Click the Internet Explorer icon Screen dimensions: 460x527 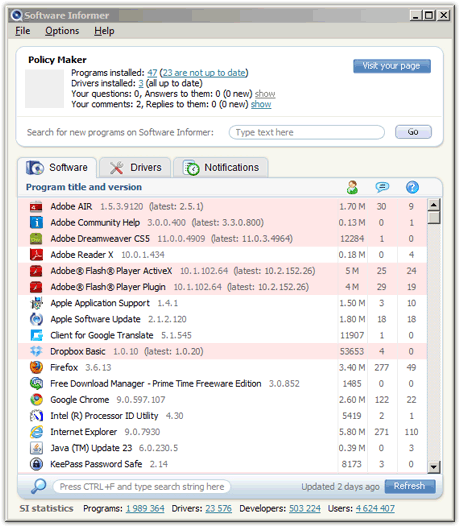click(x=36, y=432)
